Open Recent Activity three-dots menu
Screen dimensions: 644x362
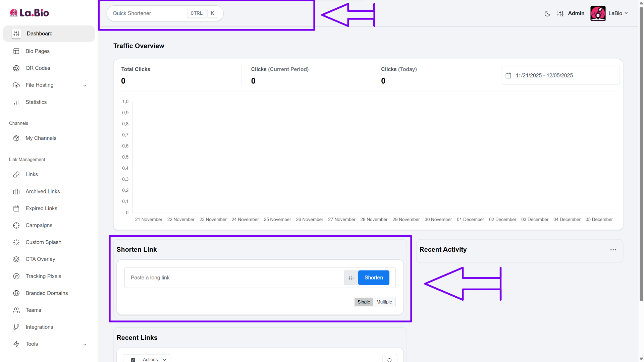(613, 250)
